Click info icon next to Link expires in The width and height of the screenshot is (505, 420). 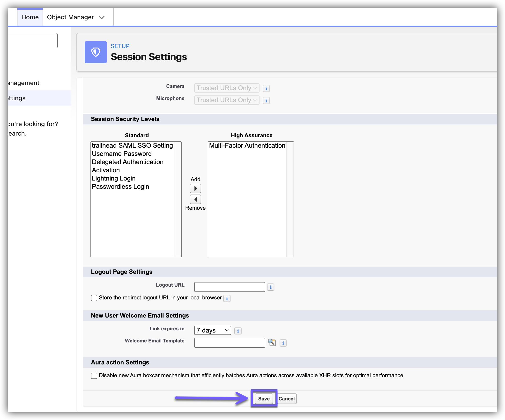point(238,331)
